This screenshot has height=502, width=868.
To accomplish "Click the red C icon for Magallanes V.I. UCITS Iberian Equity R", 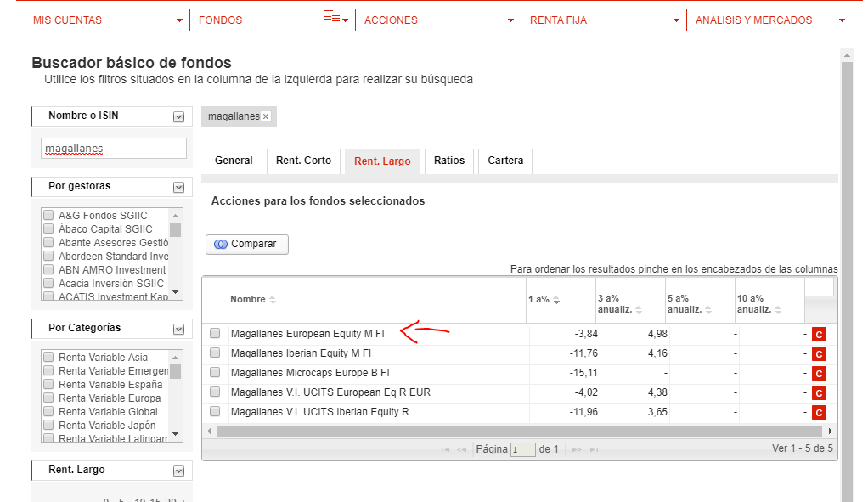I will (819, 412).
